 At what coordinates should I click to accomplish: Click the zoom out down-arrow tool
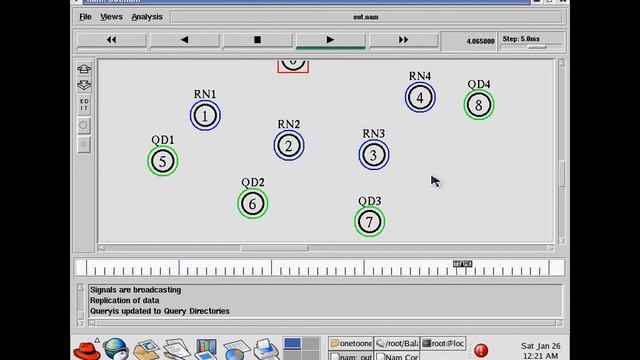[x=84, y=85]
